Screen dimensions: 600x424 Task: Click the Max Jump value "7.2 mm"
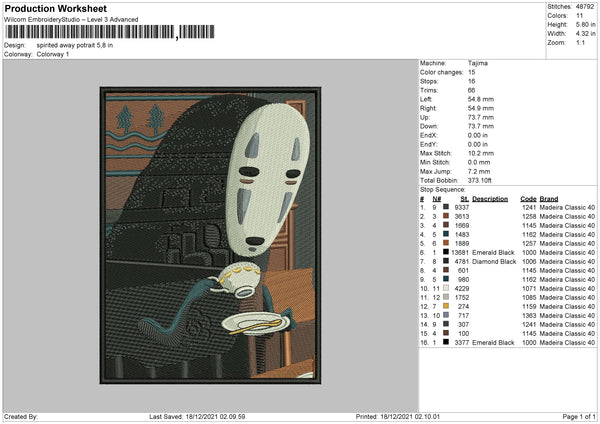point(479,171)
